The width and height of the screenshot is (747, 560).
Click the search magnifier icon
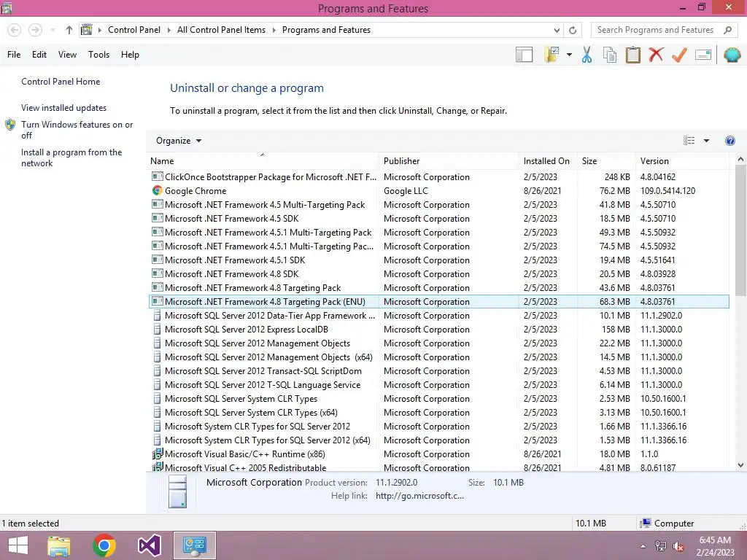[727, 30]
